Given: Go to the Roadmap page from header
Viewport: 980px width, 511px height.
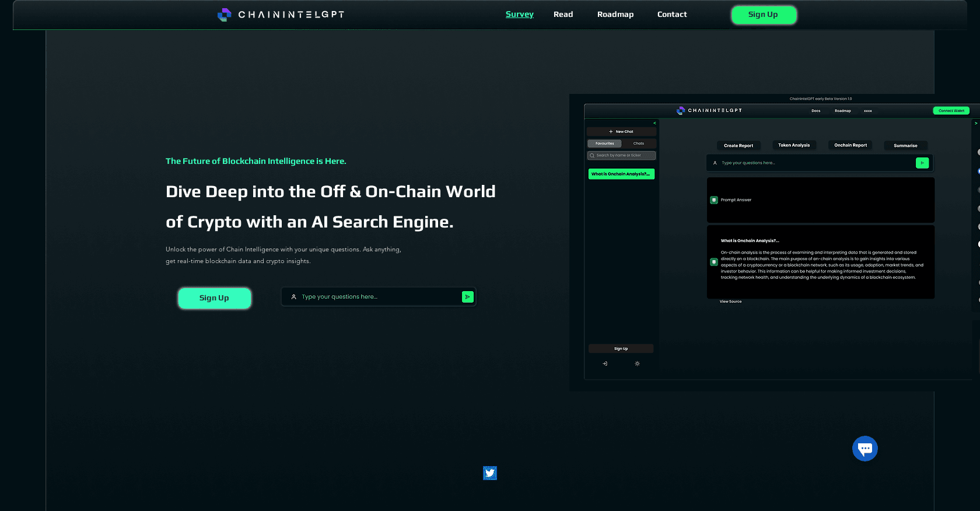Looking at the screenshot, I should click(x=615, y=15).
